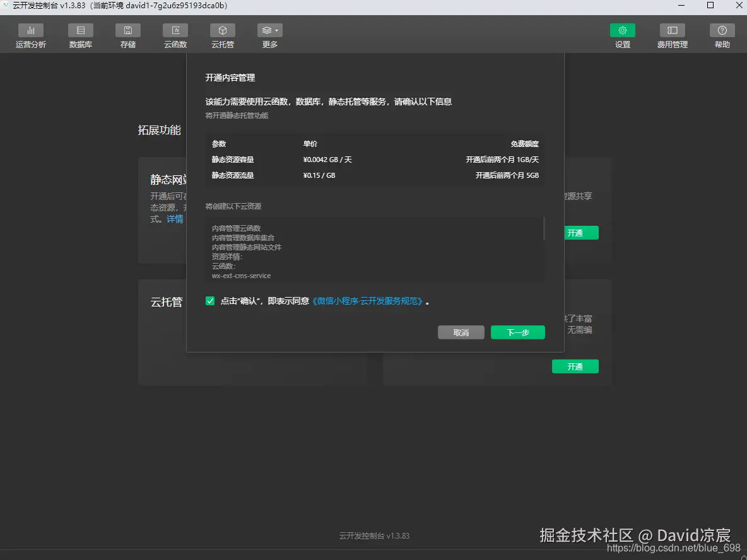Click the 详情 link on the card
This screenshot has height=560, width=747.
(x=175, y=218)
